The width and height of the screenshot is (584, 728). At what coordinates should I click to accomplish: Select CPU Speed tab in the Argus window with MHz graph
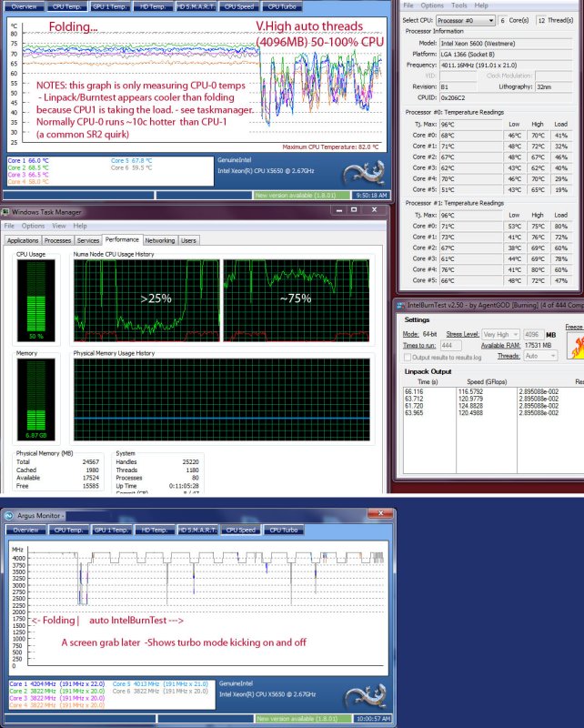click(x=240, y=530)
